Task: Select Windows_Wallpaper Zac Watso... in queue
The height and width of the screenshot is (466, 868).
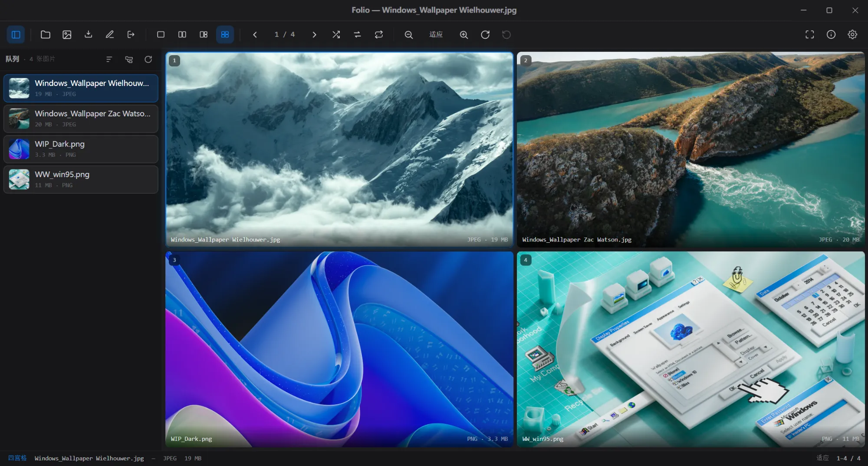Action: click(81, 119)
